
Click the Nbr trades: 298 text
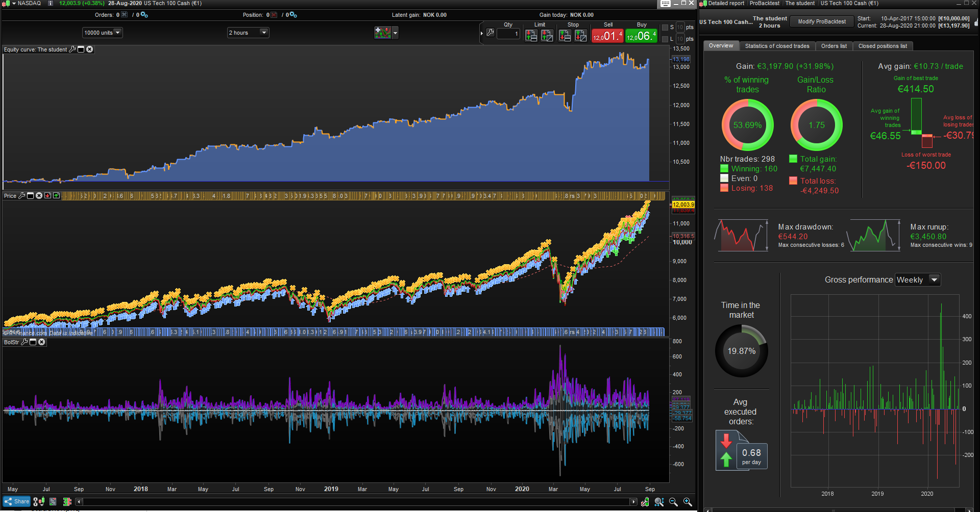pos(747,159)
